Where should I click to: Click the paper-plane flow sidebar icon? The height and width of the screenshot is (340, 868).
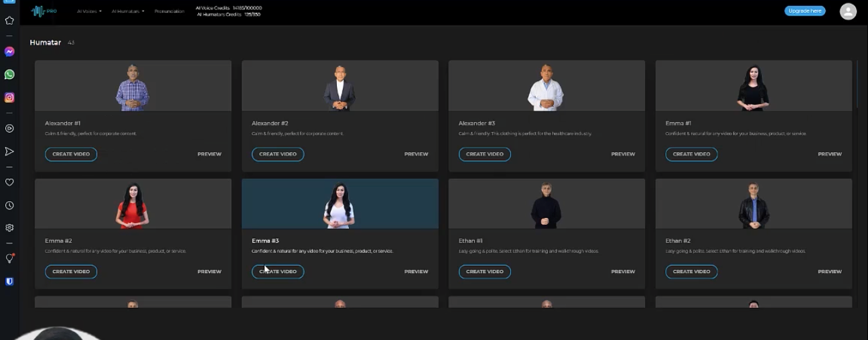pyautogui.click(x=9, y=152)
